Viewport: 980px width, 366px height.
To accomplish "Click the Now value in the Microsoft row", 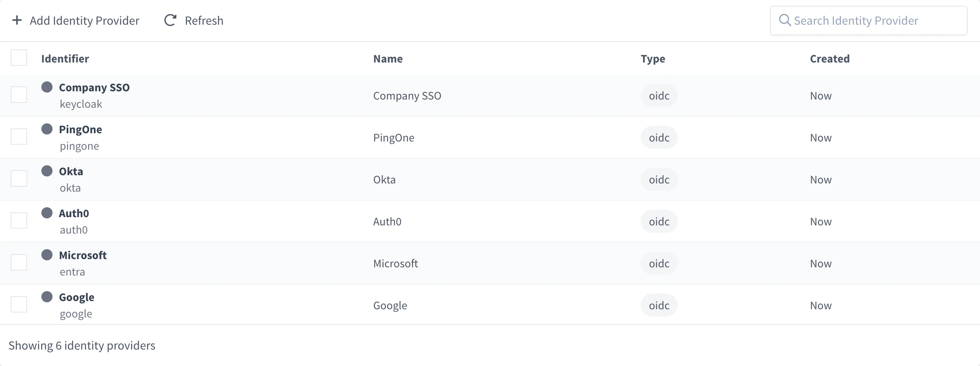I will tap(821, 263).
